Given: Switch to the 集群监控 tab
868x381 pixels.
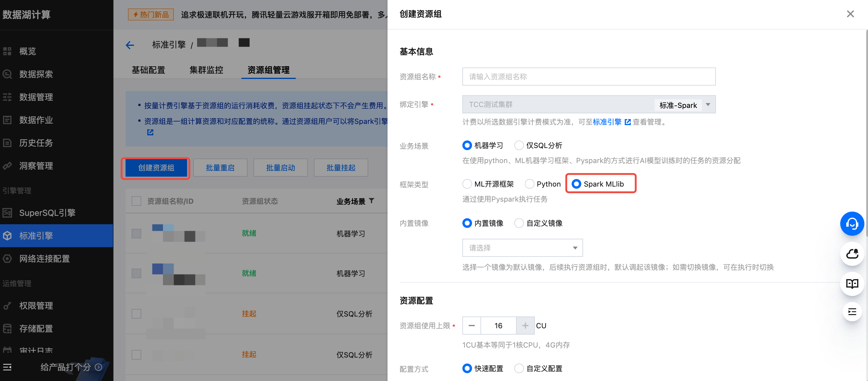Looking at the screenshot, I should coord(206,70).
